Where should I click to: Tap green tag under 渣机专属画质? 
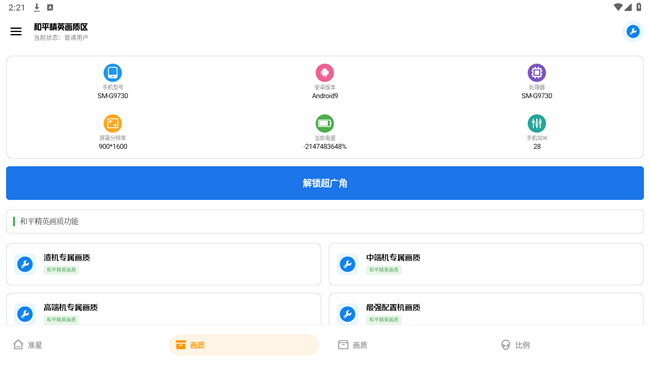pyautogui.click(x=61, y=270)
